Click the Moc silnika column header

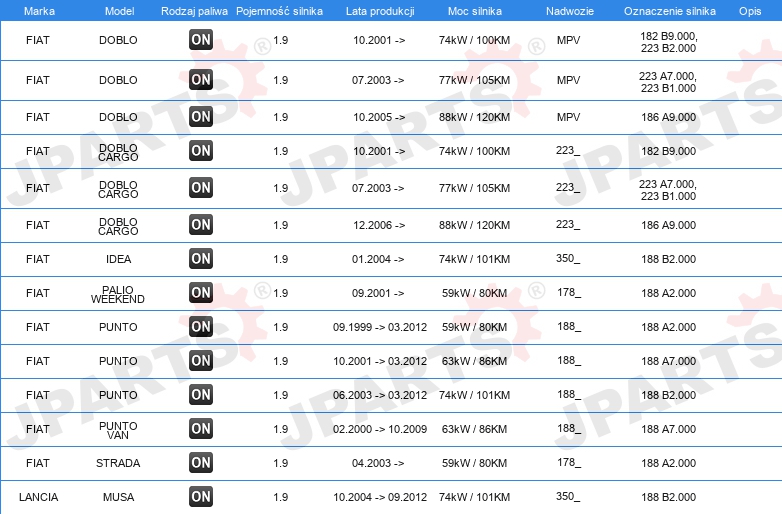coord(475,11)
